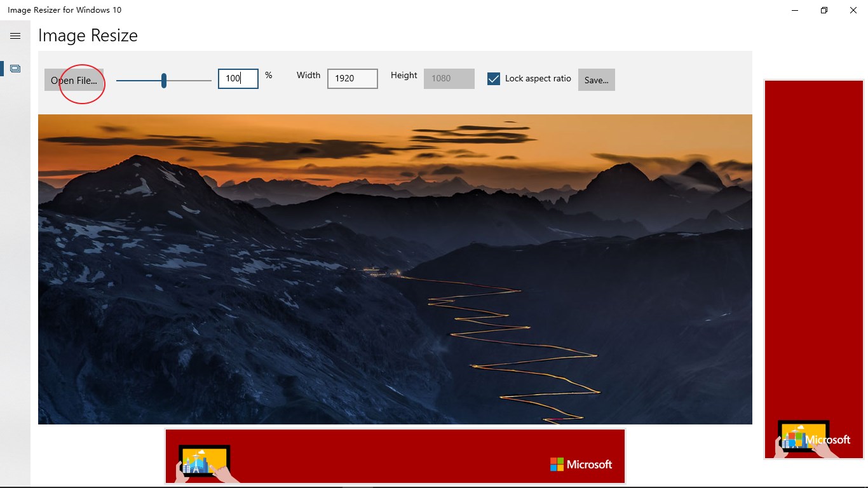Click the Microsoft logo in the bottom banner

(x=580, y=464)
